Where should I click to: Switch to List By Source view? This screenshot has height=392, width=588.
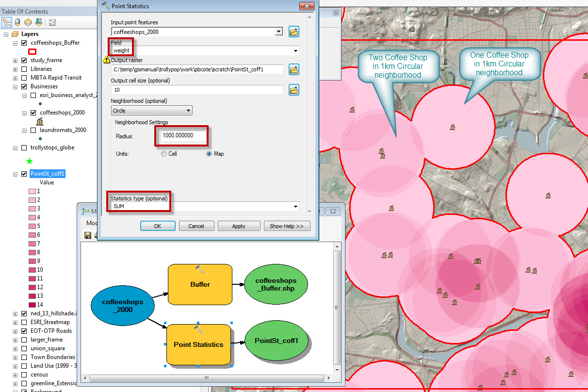pos(16,22)
